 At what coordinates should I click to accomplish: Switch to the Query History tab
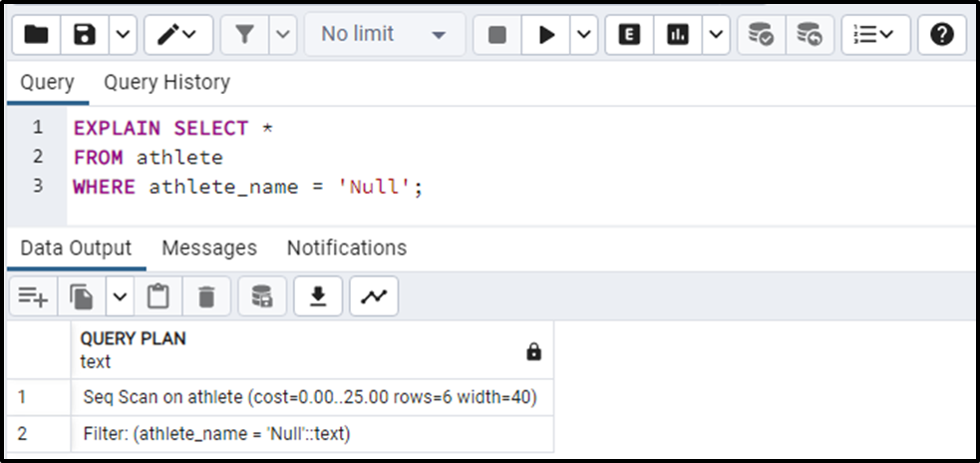166,83
